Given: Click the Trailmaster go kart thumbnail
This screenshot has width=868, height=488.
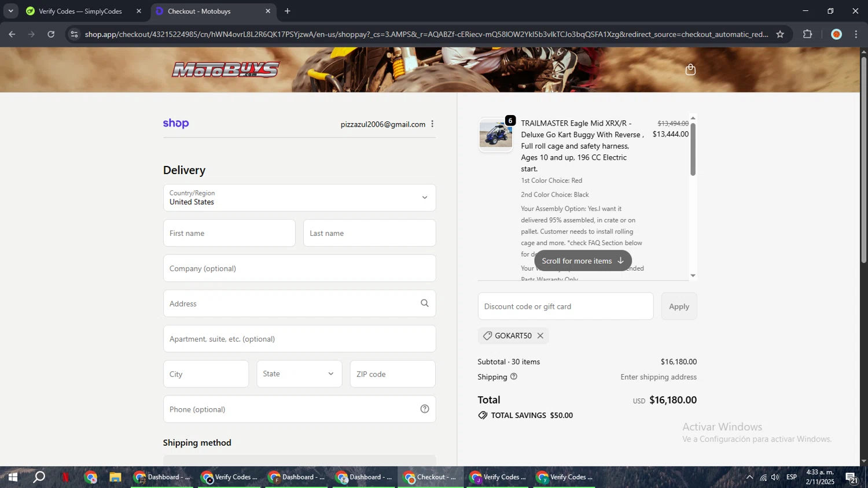Looking at the screenshot, I should point(496,135).
